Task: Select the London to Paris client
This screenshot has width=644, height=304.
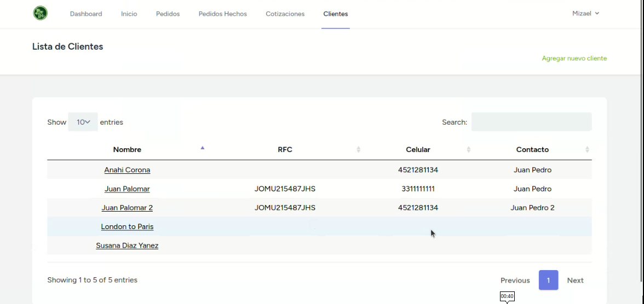Action: pos(127,227)
